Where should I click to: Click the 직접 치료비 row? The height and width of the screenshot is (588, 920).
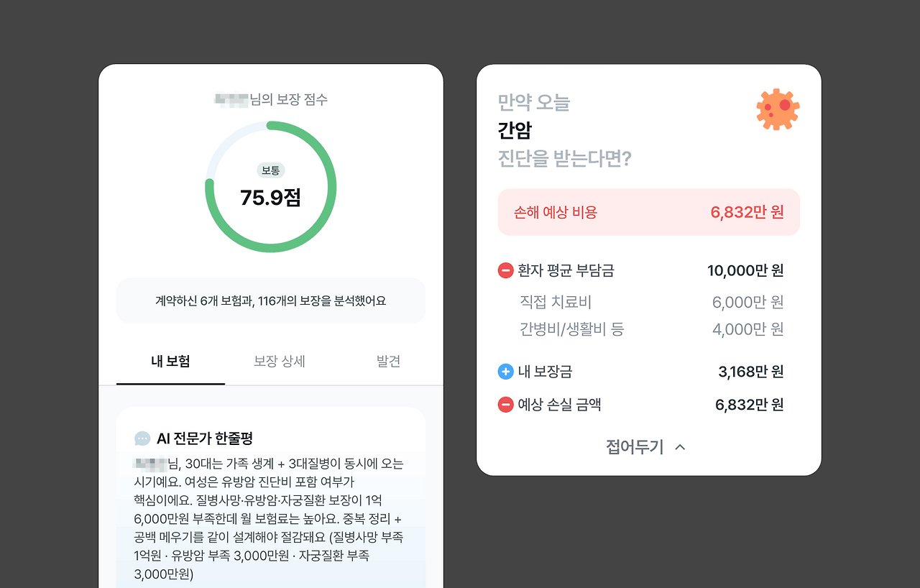pos(651,303)
